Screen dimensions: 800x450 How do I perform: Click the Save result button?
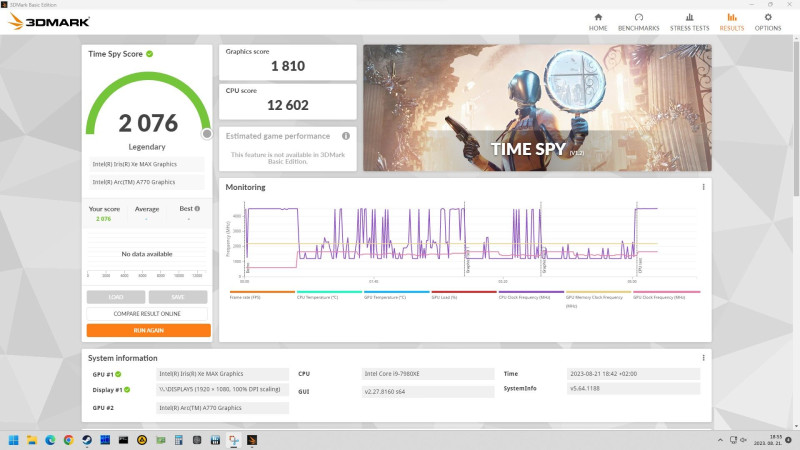point(178,297)
